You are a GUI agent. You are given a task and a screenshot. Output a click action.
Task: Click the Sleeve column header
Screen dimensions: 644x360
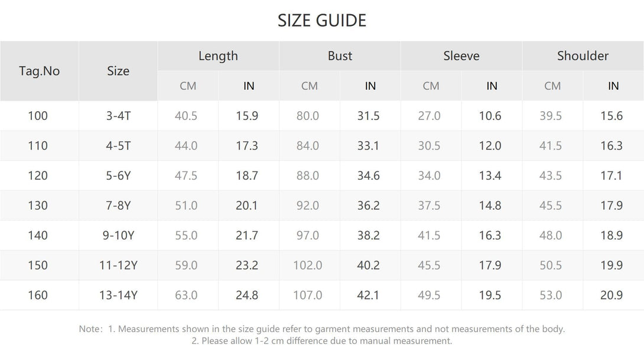point(461,56)
